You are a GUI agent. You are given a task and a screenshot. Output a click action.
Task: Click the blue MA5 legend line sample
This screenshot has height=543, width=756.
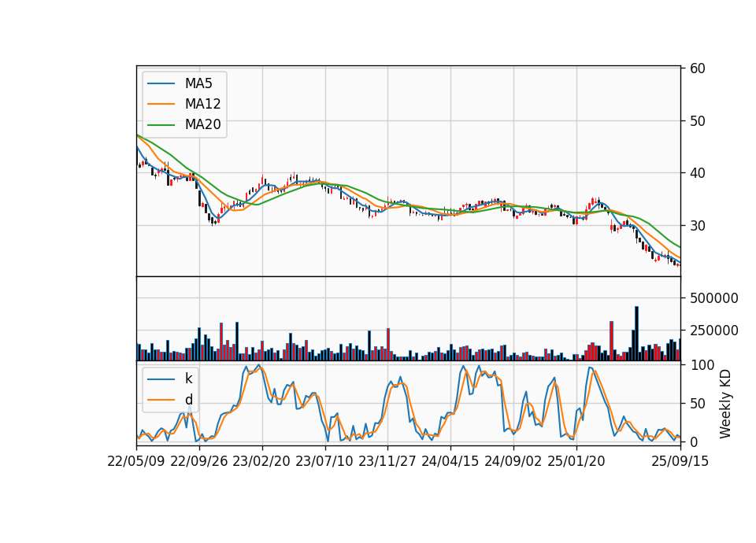pyautogui.click(x=161, y=83)
